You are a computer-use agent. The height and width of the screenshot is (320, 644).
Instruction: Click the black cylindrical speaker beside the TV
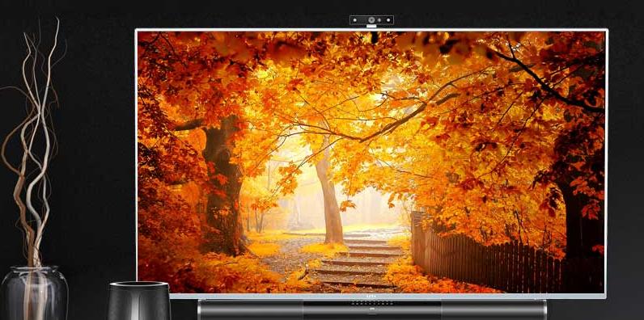click(139, 301)
